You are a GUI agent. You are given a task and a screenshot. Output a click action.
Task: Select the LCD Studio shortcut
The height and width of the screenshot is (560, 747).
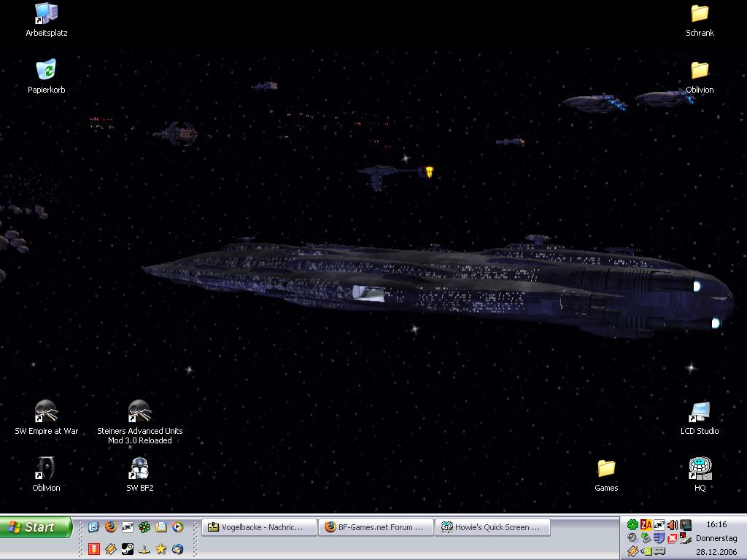tap(700, 418)
